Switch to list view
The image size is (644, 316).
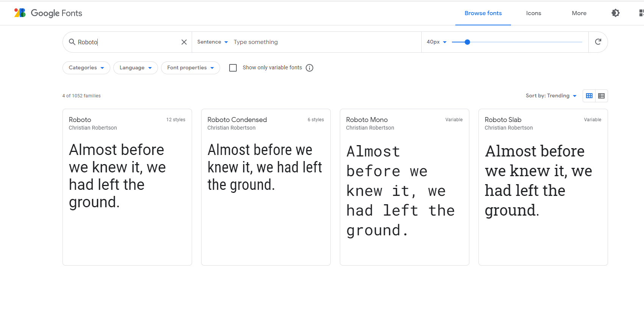click(601, 96)
